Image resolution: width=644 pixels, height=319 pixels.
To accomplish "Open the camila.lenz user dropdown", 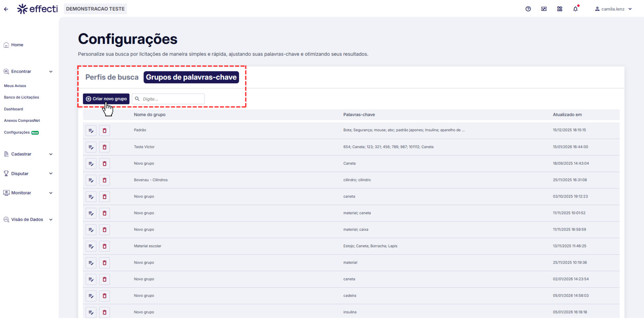I will click(614, 9).
